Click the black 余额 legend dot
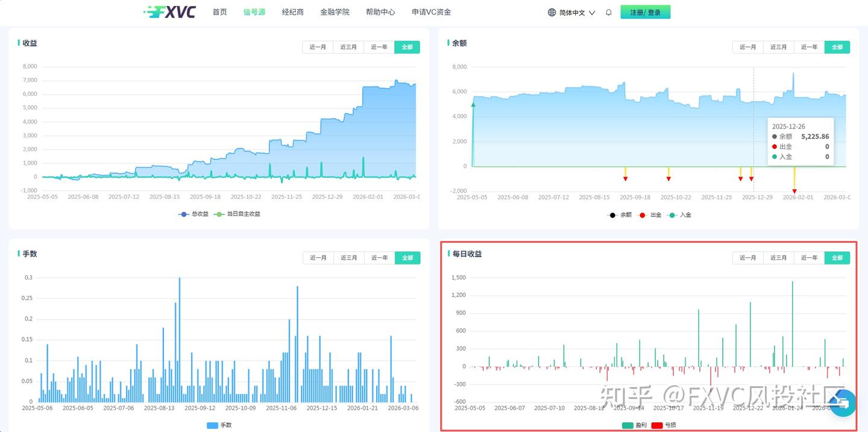868x432 pixels. (x=611, y=215)
